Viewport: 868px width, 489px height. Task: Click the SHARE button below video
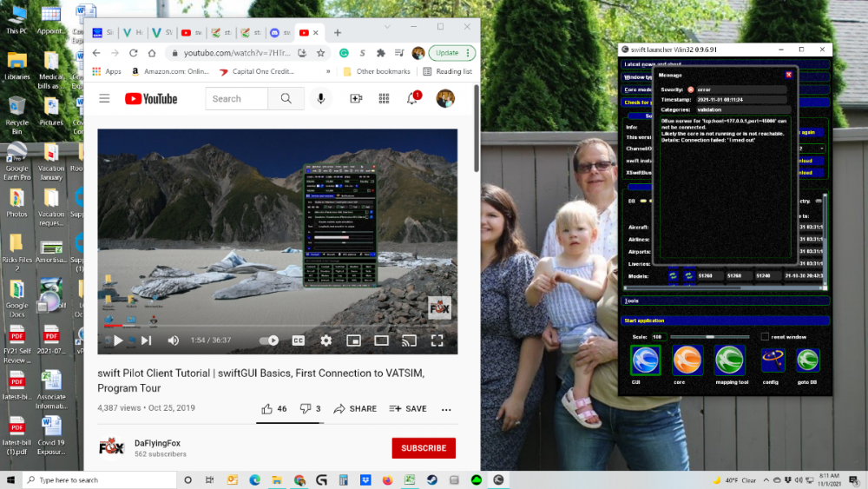click(x=355, y=409)
